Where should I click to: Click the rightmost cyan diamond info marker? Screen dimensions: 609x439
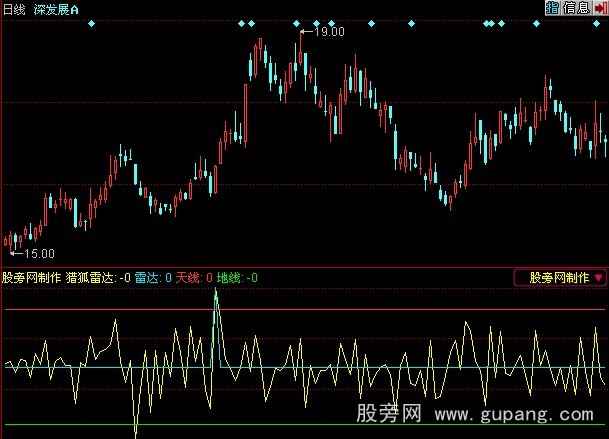(x=596, y=24)
